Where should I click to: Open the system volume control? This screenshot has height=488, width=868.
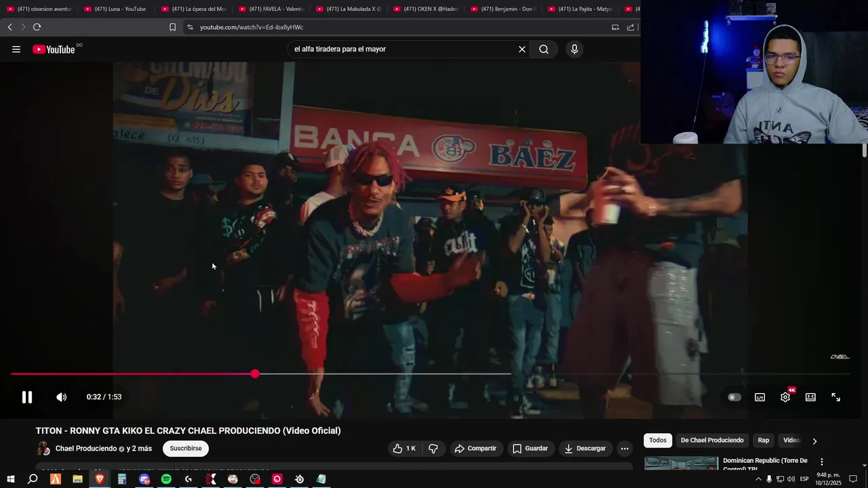point(791,479)
